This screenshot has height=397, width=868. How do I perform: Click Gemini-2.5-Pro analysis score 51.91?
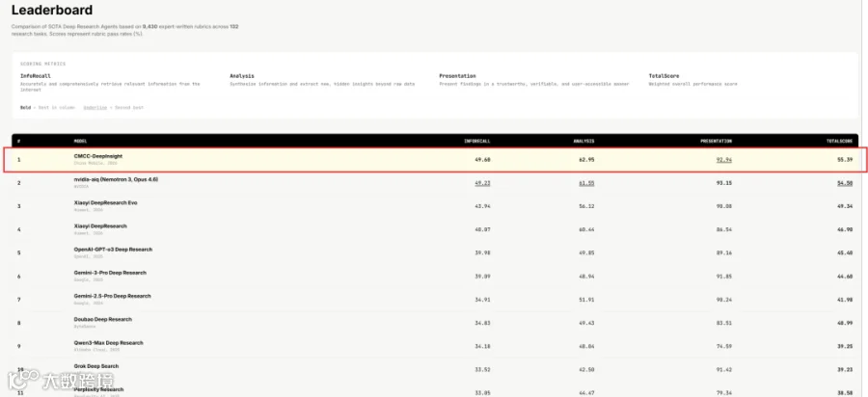(586, 300)
